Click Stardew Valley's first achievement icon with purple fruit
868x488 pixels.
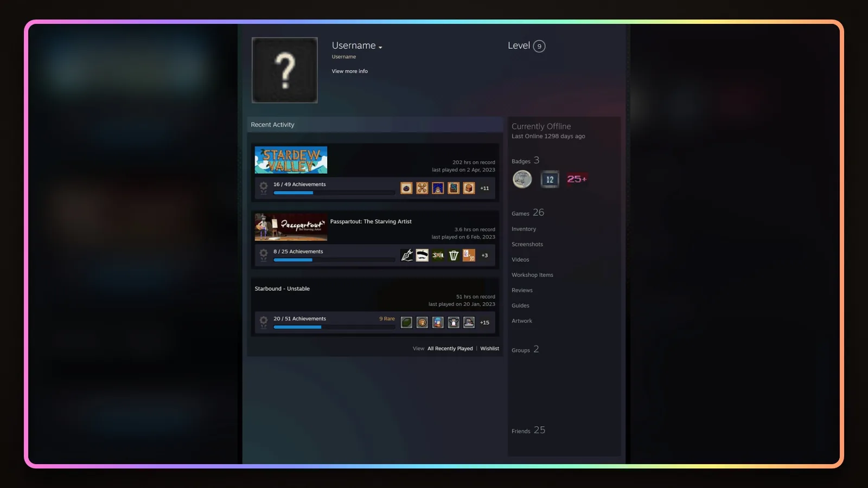pos(406,188)
